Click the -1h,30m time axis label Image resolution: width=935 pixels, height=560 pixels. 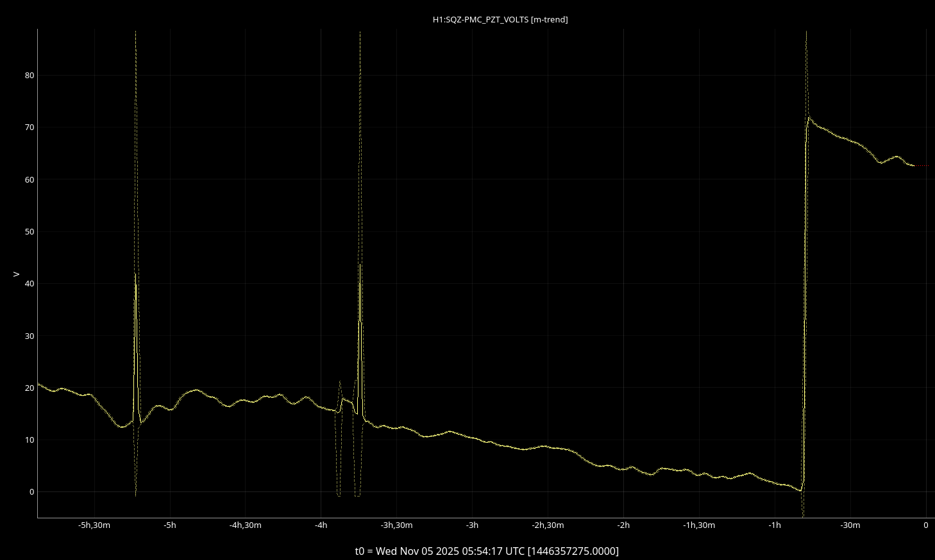tap(699, 525)
